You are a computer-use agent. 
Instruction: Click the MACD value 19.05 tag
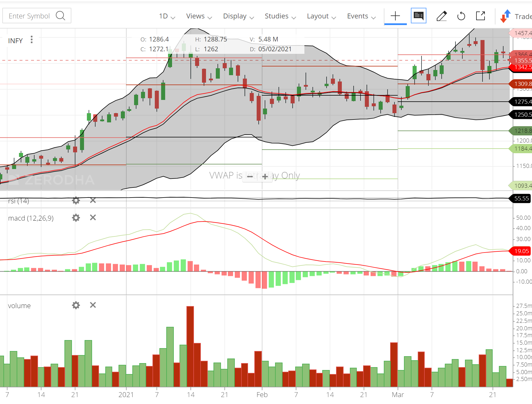(520, 251)
